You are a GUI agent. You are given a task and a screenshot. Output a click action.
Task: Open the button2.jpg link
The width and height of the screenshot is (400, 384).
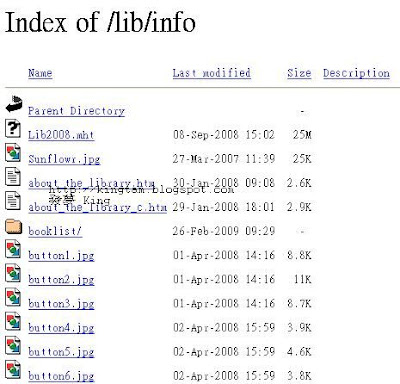[x=61, y=280]
